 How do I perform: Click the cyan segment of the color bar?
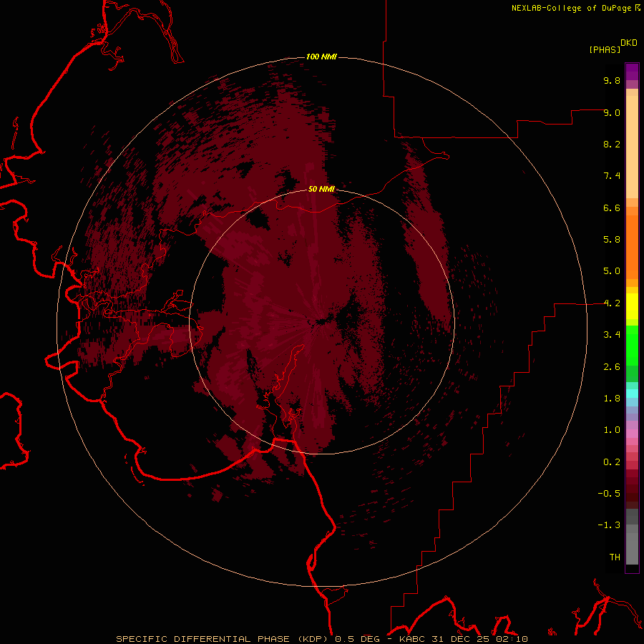click(632, 393)
